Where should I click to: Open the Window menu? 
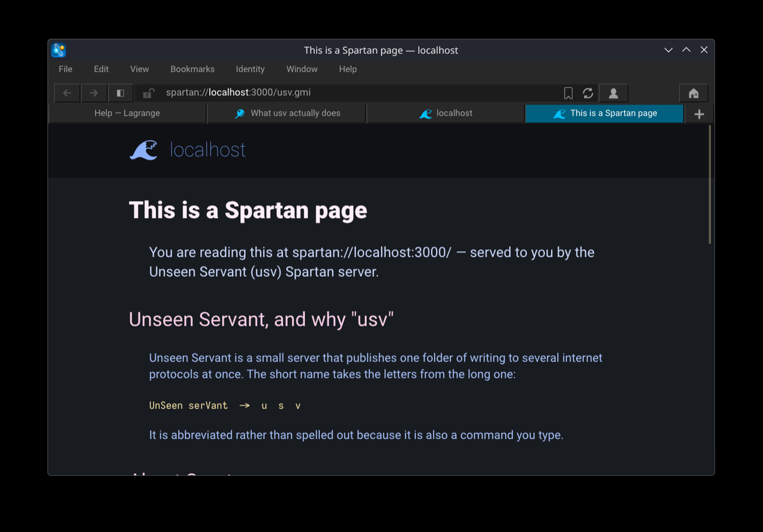302,69
